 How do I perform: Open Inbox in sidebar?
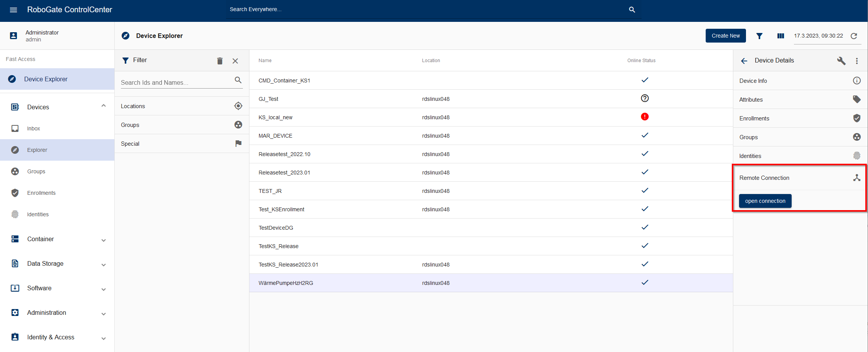click(57, 128)
